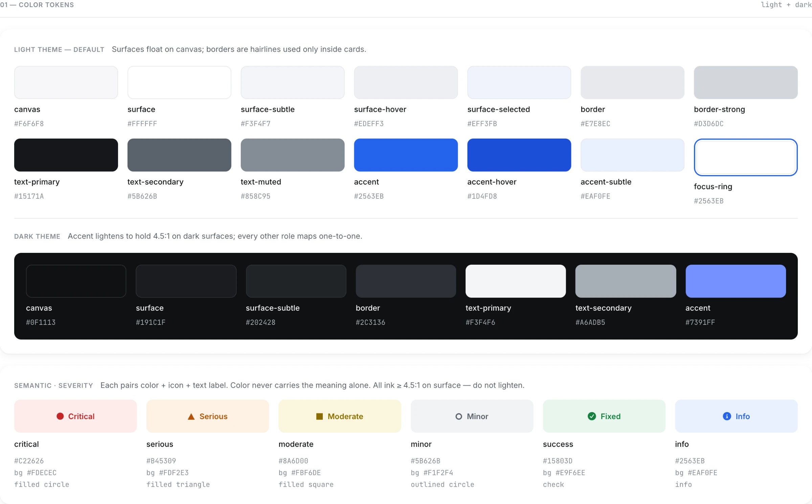This screenshot has width=812, height=504.
Task: Select the light accent swatch #2563EB
Action: coord(406,155)
